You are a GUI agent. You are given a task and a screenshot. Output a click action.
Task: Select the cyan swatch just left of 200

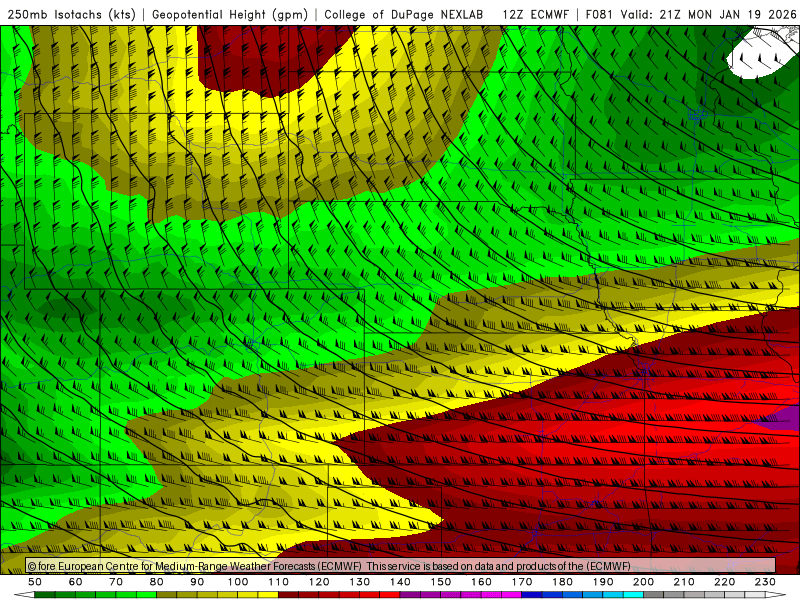coord(633,594)
